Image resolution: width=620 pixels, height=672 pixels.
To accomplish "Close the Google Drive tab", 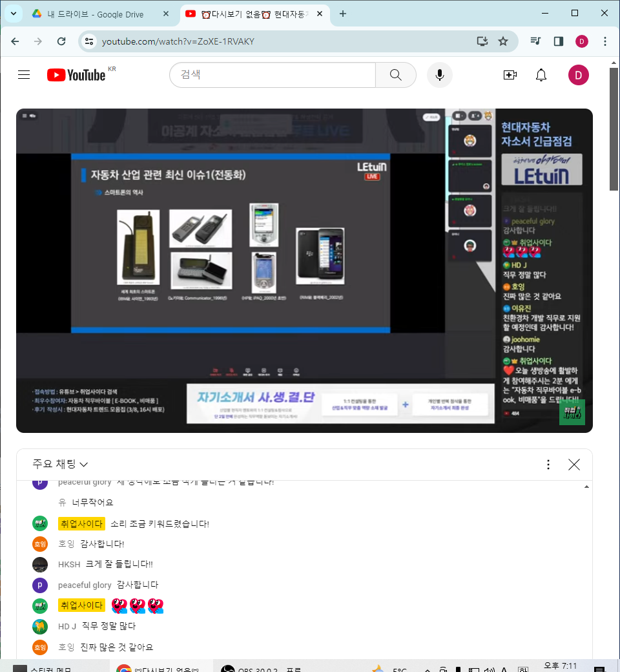I will 166,14.
